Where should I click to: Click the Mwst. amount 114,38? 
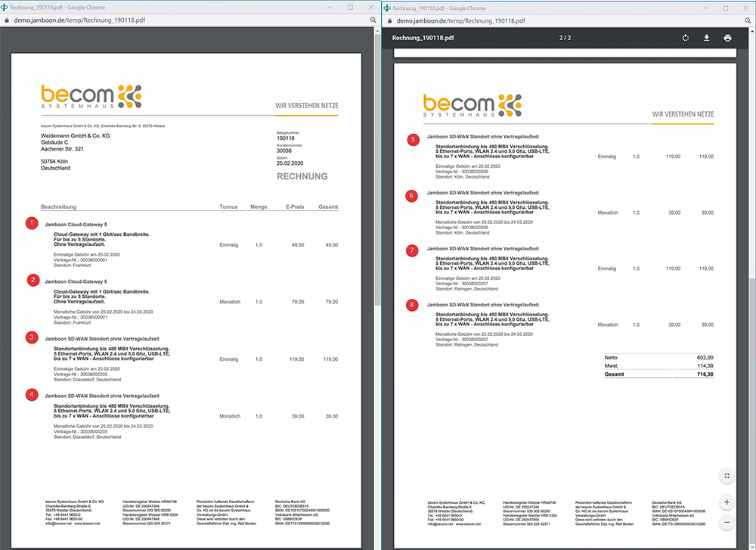point(705,365)
